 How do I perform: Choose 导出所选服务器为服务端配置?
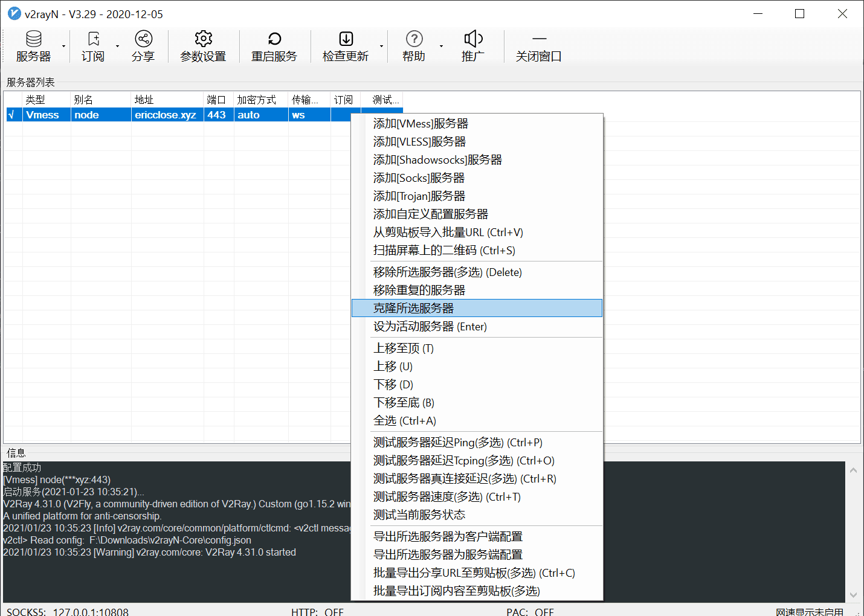pos(477,555)
